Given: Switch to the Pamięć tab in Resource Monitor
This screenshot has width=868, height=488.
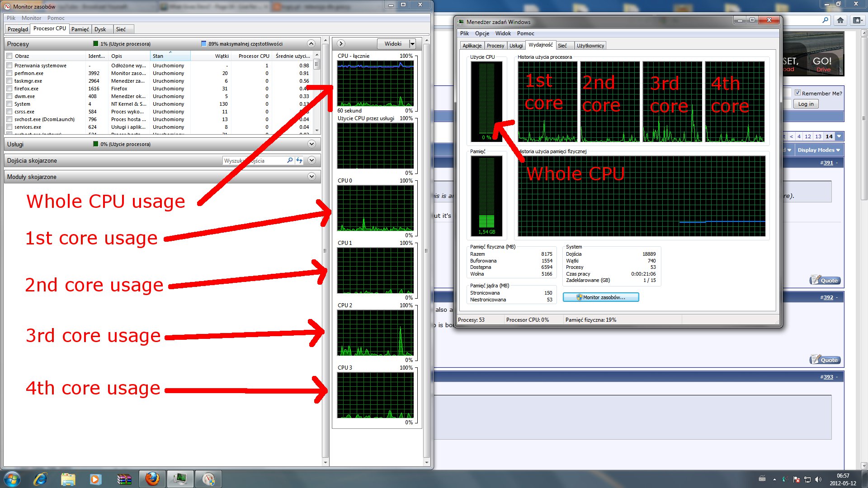Looking at the screenshot, I should [x=80, y=29].
